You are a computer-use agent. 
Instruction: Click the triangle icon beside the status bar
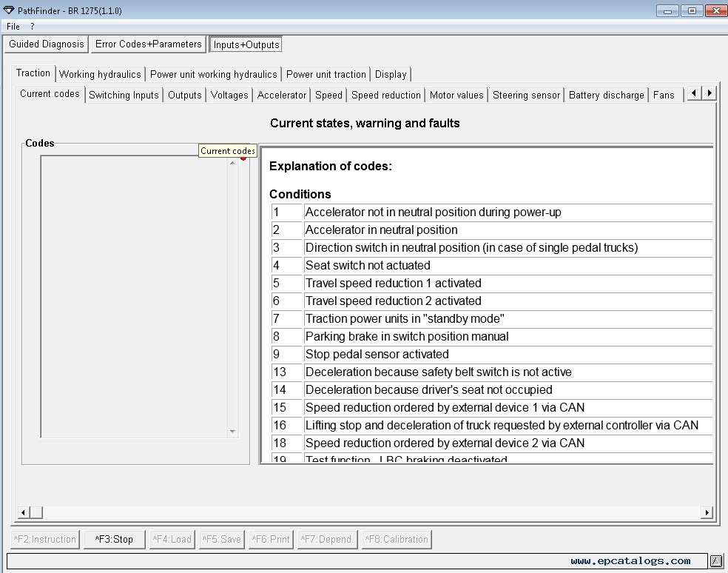pos(716,560)
